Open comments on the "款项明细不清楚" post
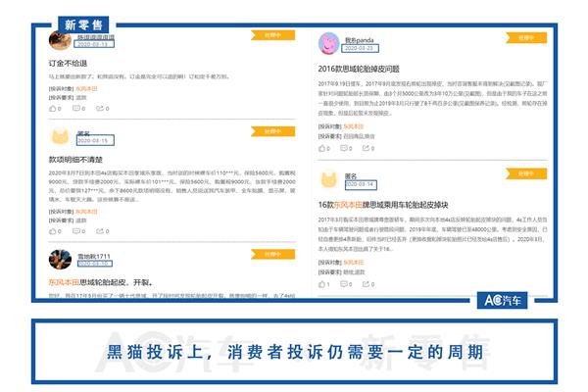This screenshot has height=392, width=588. tap(78, 231)
